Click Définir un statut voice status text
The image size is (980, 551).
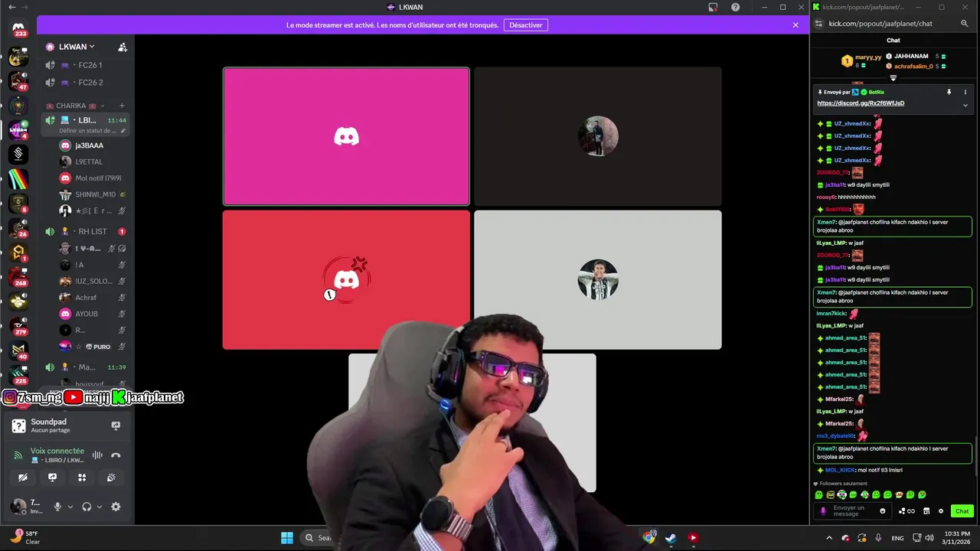tap(87, 131)
